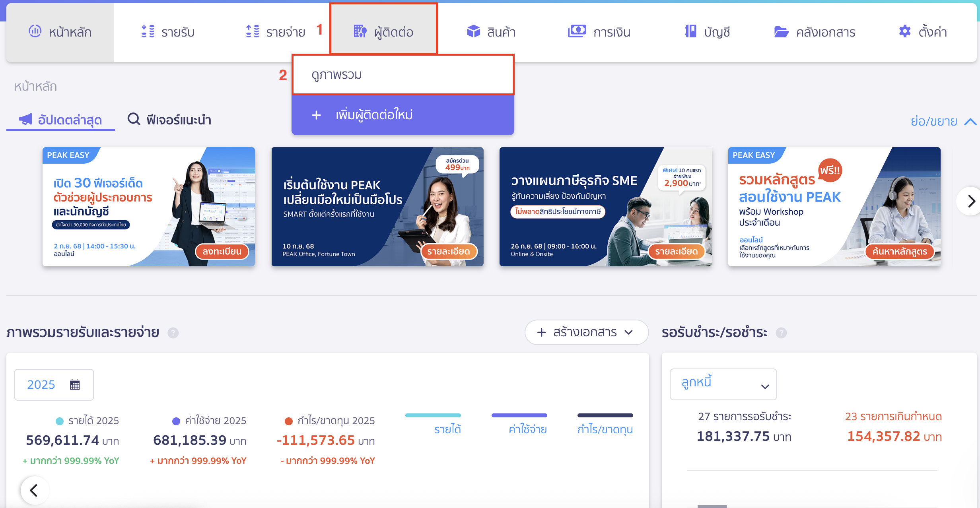Click the plus icon beside เพิ่มผู้ติดต่อใหม่
The height and width of the screenshot is (508, 980).
tap(316, 115)
